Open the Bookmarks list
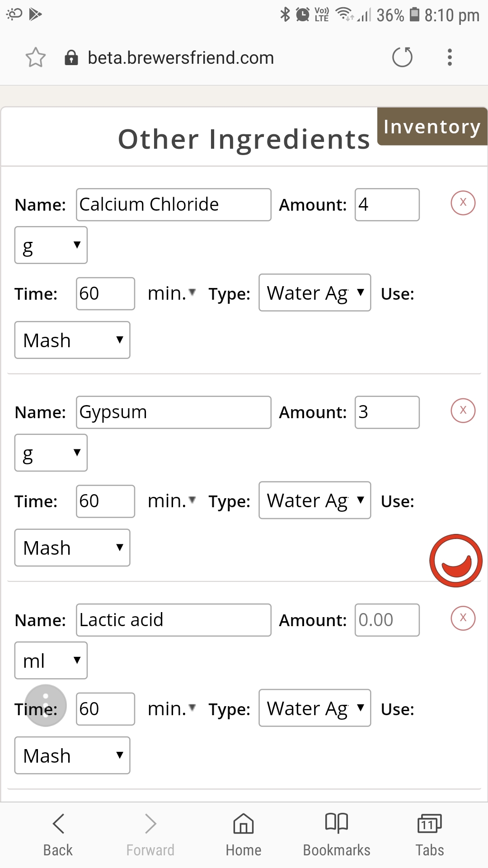The width and height of the screenshot is (488, 868). tap(337, 835)
